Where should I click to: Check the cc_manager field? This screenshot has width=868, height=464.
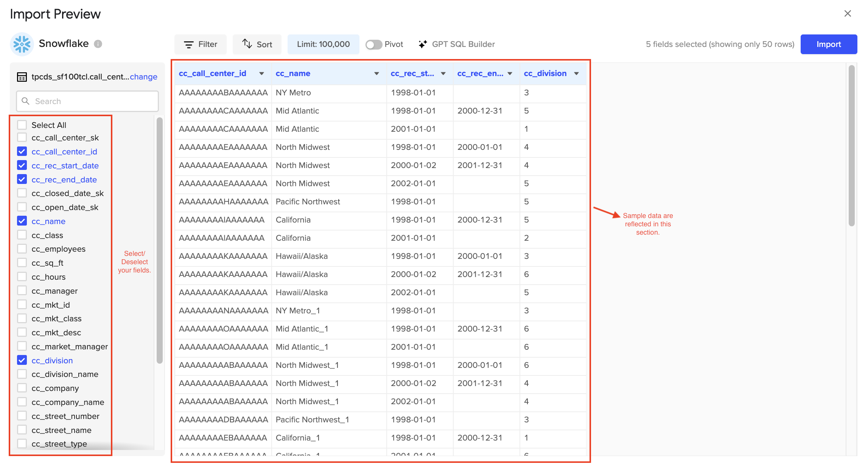click(x=22, y=291)
